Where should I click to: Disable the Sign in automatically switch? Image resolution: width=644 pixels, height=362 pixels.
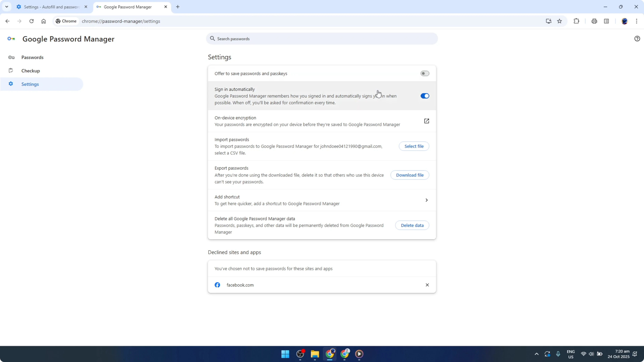(425, 96)
